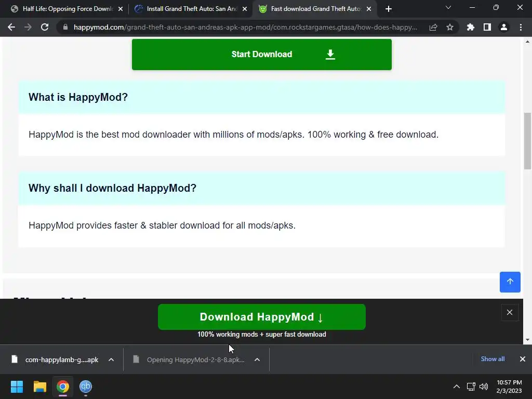The image size is (532, 399).
Task: Click the Chrome taskbar icon
Action: coord(62,387)
